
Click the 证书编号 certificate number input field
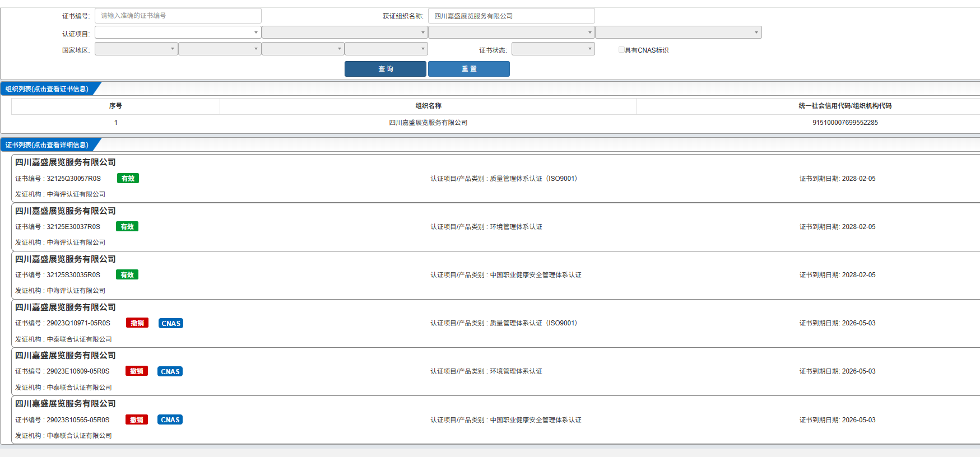pyautogui.click(x=178, y=16)
